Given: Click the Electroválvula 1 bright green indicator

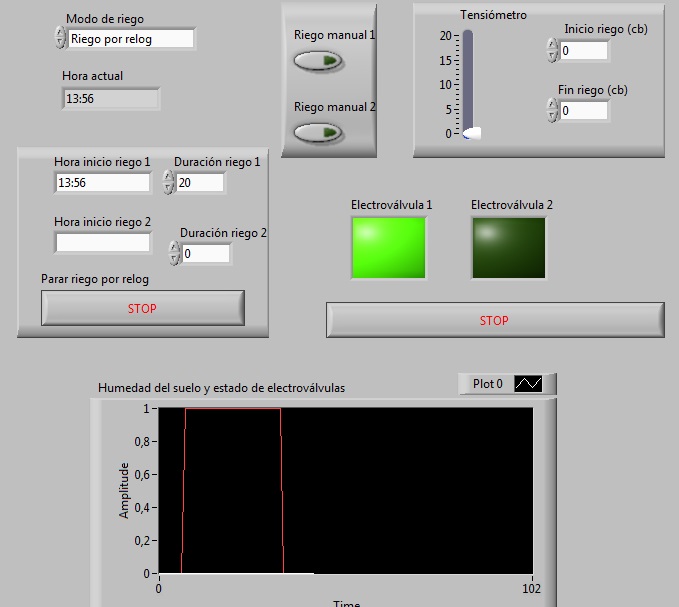Looking at the screenshot, I should [388, 248].
